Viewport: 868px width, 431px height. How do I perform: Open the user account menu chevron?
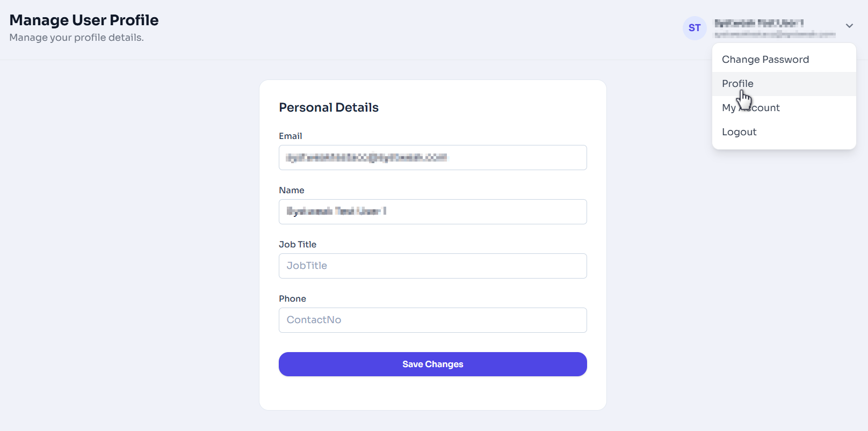click(849, 25)
